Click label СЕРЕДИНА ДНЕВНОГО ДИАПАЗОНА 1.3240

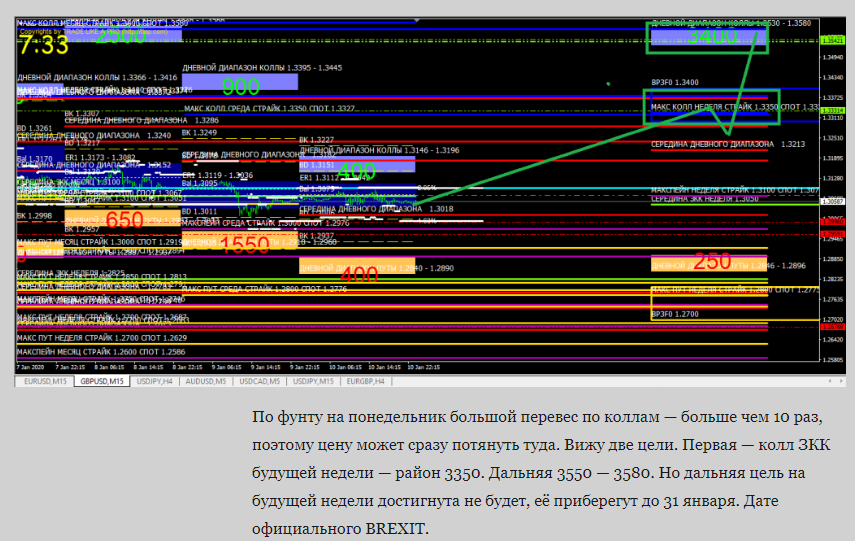click(94, 135)
